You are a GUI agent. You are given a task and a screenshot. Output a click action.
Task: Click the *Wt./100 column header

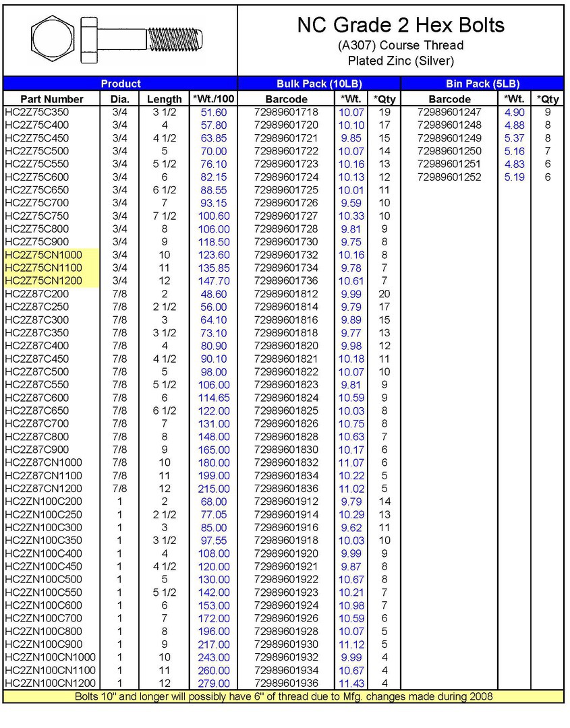(x=213, y=99)
